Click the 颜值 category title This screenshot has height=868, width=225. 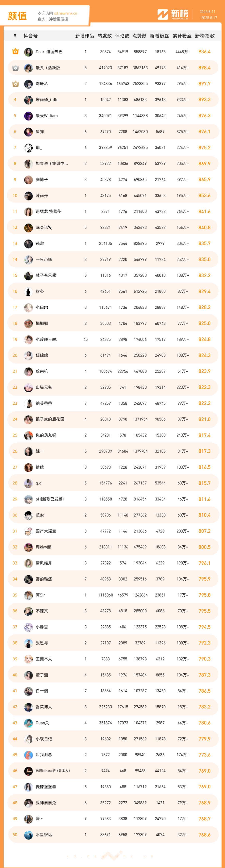(x=17, y=16)
